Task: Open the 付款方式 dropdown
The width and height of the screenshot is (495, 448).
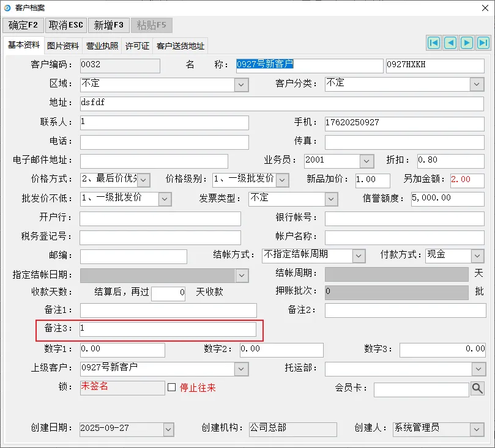Action: pos(477,255)
